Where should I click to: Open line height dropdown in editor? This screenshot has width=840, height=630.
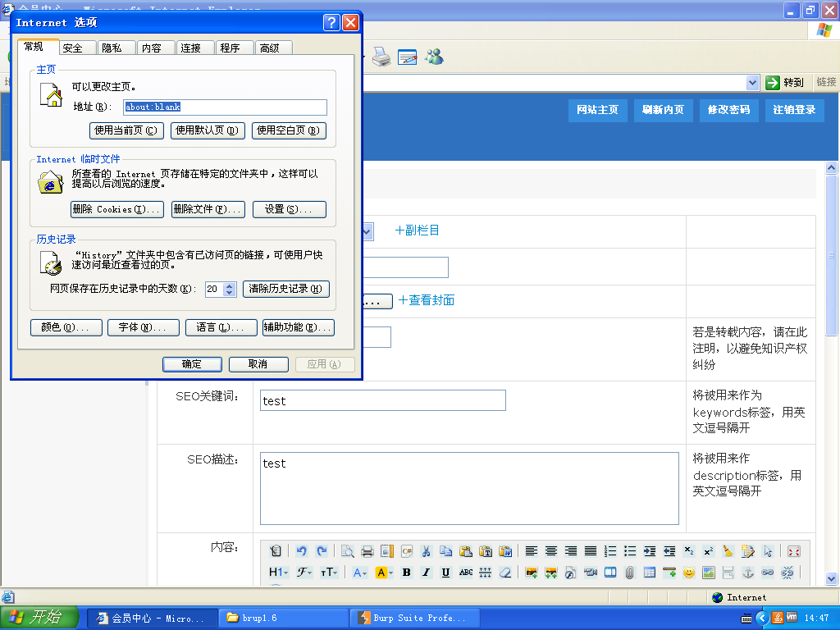coord(485,573)
